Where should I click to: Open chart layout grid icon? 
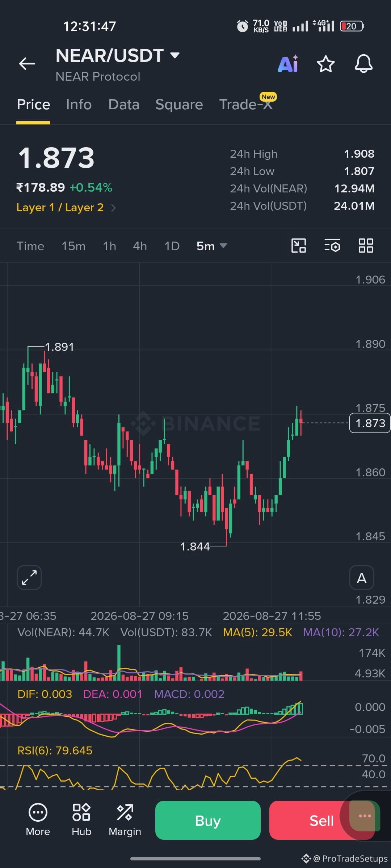(x=366, y=246)
